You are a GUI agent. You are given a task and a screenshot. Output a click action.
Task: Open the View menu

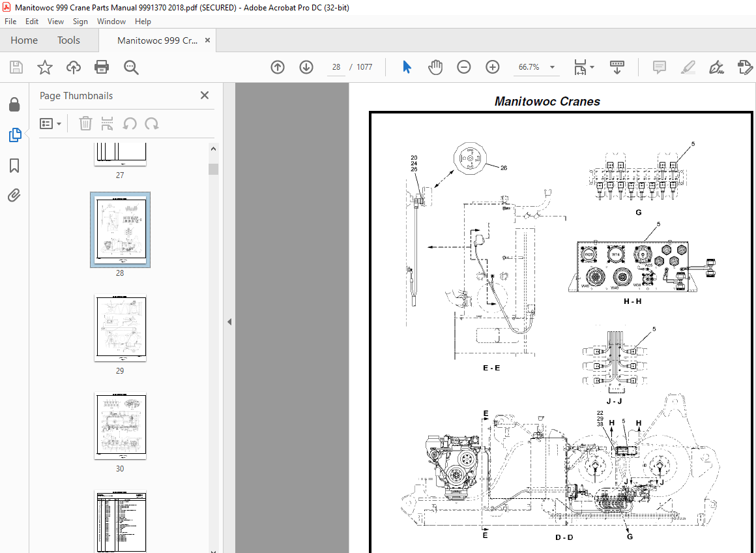(x=55, y=22)
